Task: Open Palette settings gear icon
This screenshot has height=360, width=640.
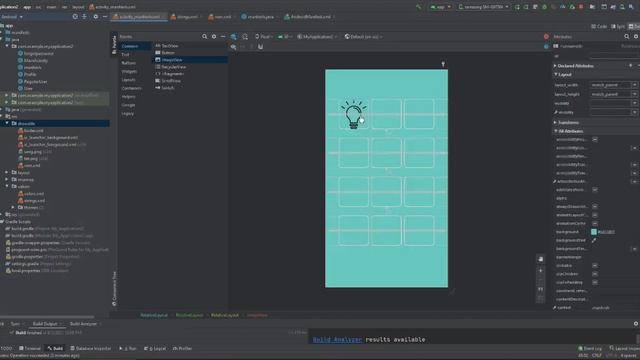Action: tap(214, 37)
